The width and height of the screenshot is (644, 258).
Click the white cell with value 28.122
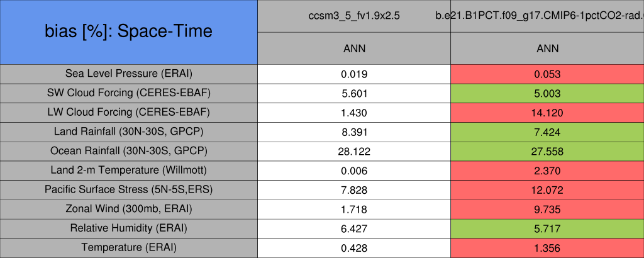pyautogui.click(x=354, y=151)
